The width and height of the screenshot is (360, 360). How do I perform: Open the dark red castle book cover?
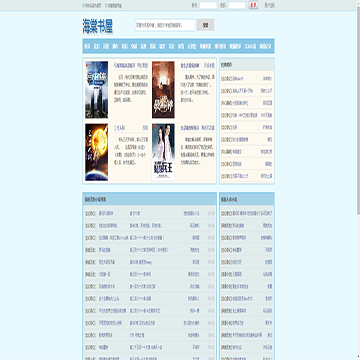163,90
